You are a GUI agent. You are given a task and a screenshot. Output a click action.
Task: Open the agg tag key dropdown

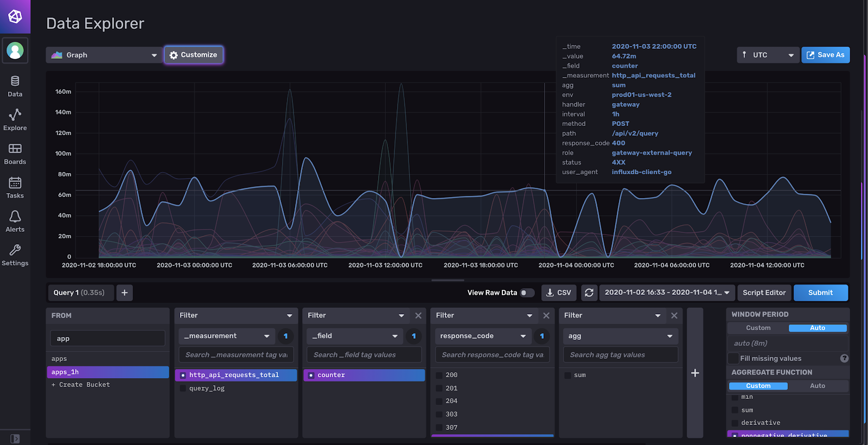621,336
